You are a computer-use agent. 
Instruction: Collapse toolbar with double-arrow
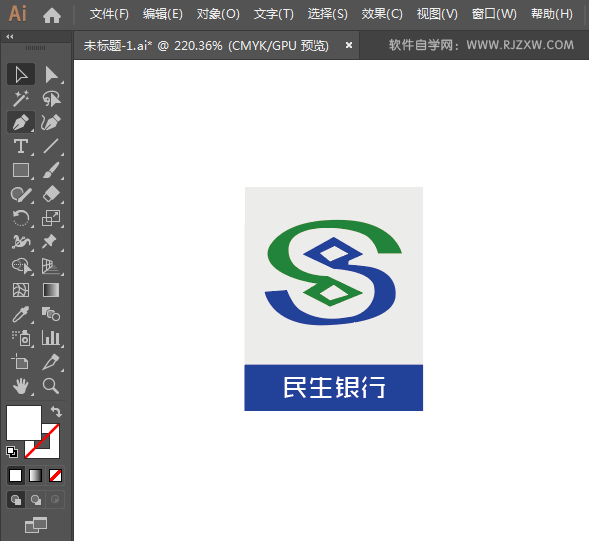(10, 36)
